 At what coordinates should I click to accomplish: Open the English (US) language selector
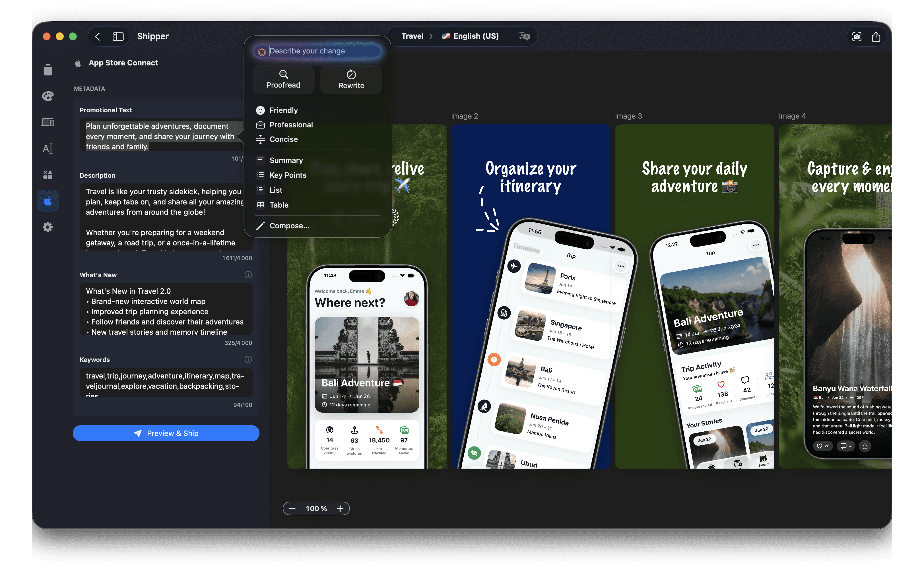470,36
